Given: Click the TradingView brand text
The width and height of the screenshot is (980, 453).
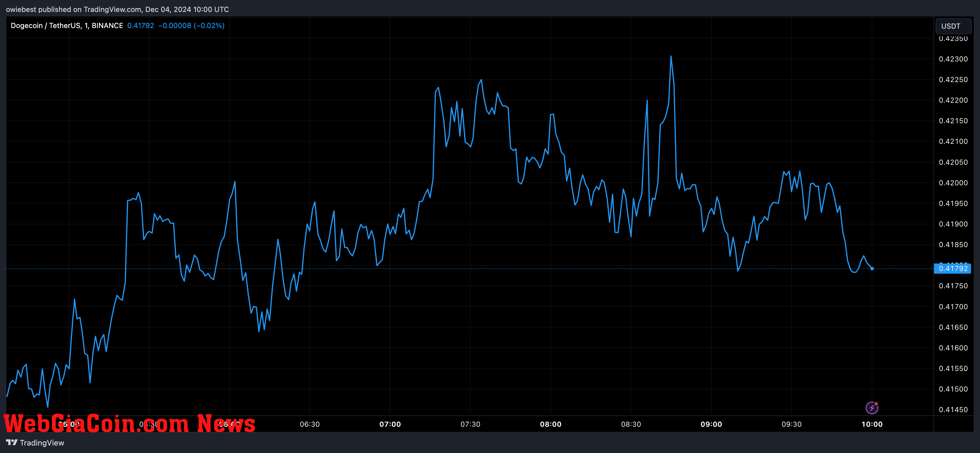Looking at the screenshot, I should coord(42,443).
